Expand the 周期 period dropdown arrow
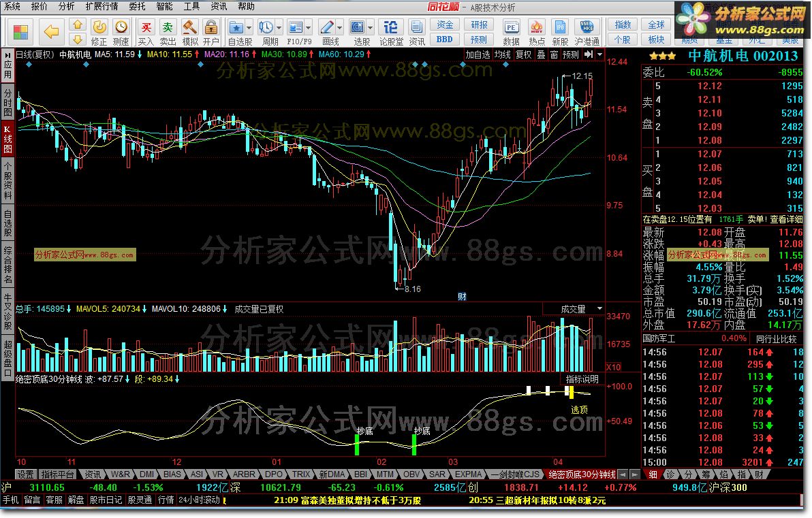 pyautogui.click(x=279, y=28)
